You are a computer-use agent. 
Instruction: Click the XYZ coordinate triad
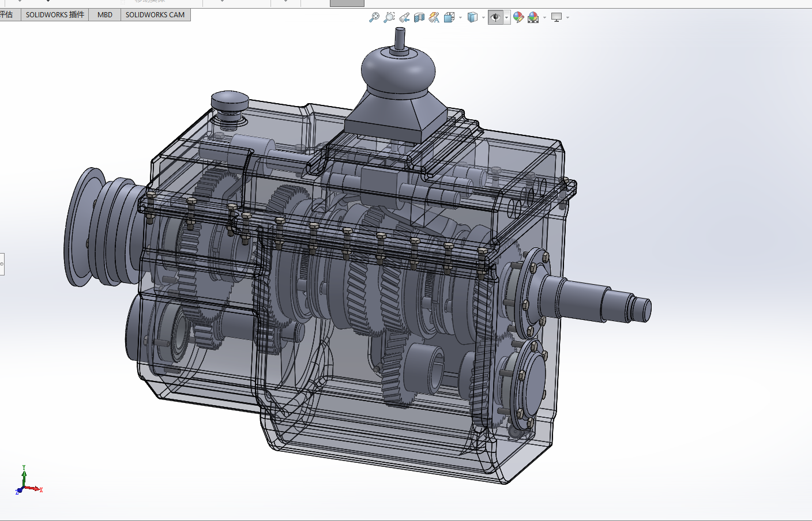pyautogui.click(x=28, y=480)
